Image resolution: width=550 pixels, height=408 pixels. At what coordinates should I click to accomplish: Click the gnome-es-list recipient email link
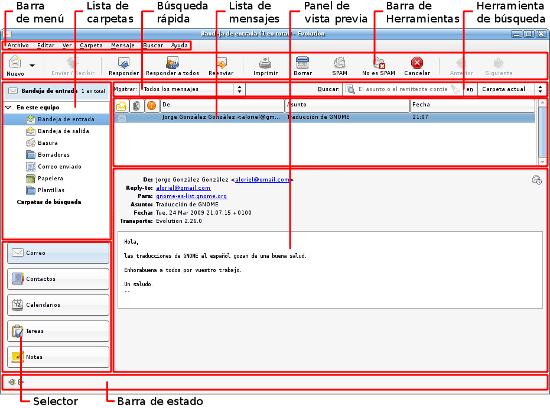[191, 196]
